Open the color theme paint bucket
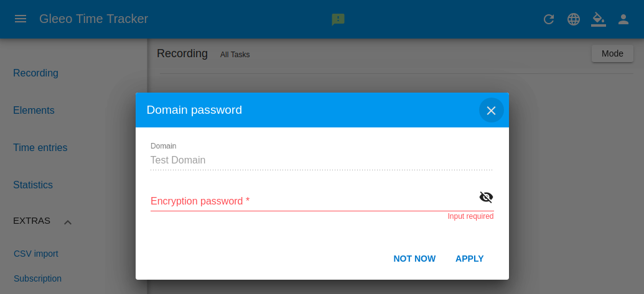The height and width of the screenshot is (294, 644). pos(599,19)
